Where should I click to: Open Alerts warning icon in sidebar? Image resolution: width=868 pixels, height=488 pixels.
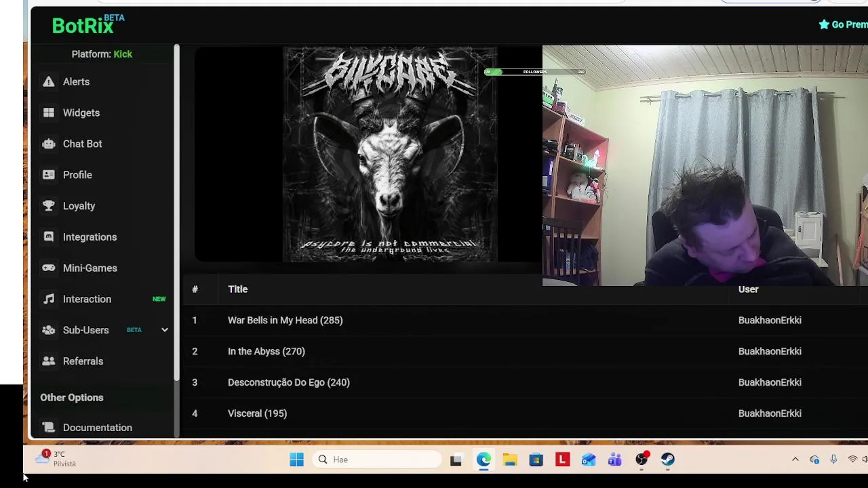(x=48, y=81)
